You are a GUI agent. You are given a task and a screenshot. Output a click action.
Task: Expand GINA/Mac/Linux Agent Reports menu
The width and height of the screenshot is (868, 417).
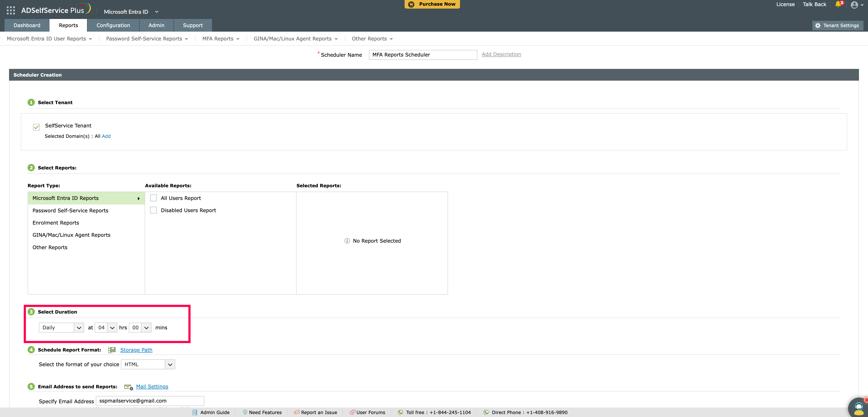tap(295, 39)
